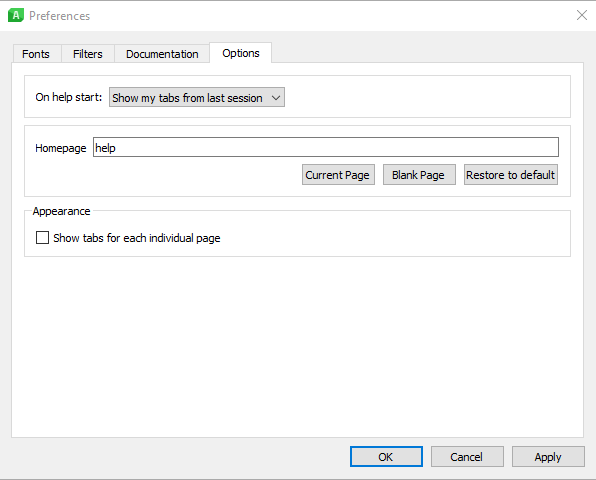The image size is (596, 480).
Task: Click the 'Homepage' label text
Action: click(61, 148)
